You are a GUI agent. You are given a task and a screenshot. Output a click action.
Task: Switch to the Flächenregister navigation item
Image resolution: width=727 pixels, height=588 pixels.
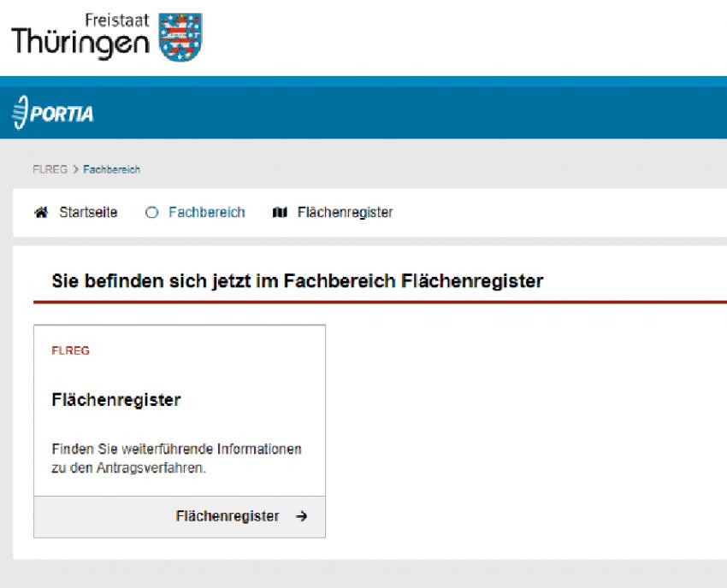coord(346,212)
